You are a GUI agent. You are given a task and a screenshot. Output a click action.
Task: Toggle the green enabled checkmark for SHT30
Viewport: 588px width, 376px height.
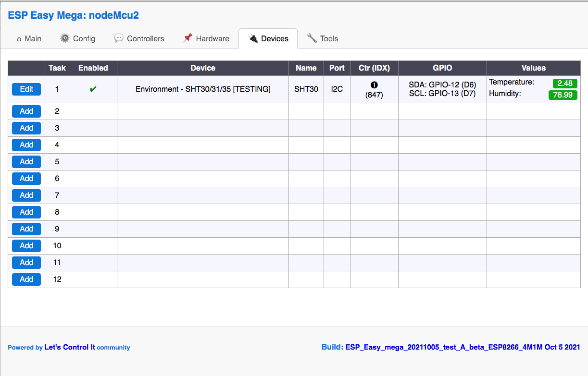pos(93,89)
